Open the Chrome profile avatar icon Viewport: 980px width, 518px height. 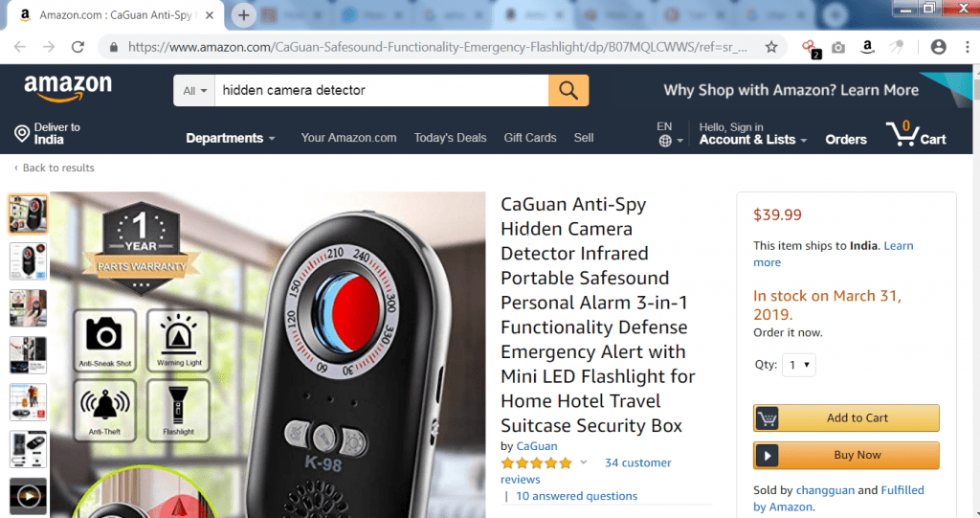pos(938,47)
